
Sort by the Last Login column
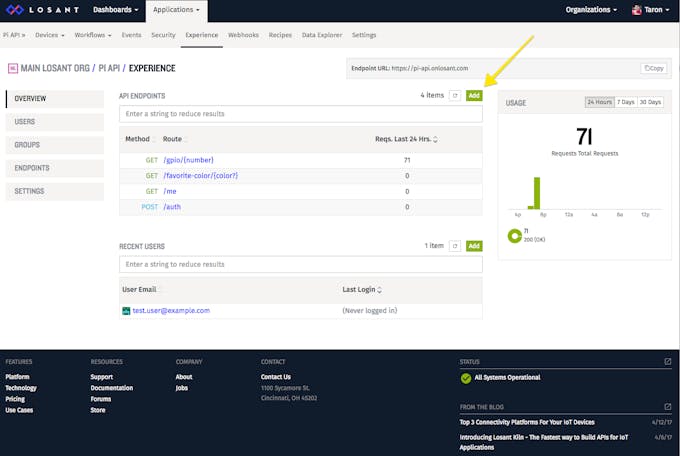(x=362, y=289)
